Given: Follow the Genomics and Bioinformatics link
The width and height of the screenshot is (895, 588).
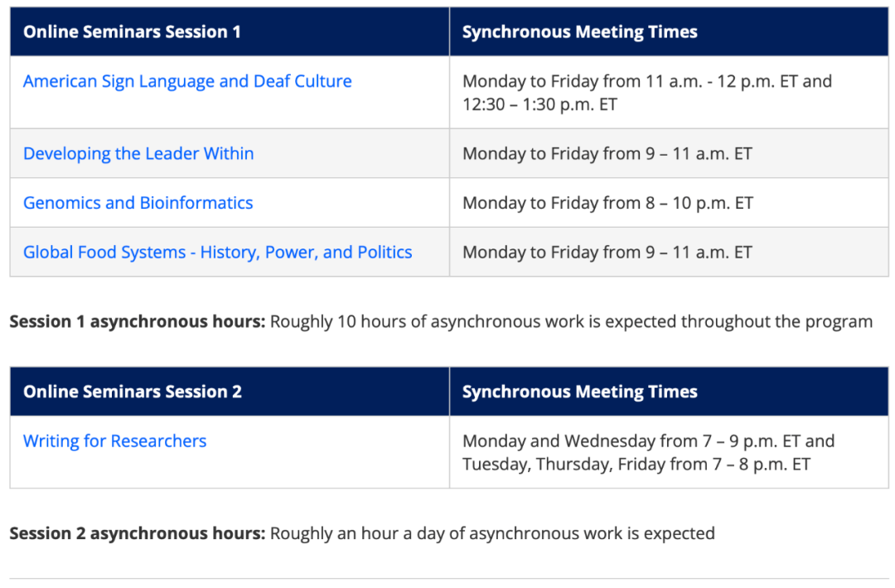Looking at the screenshot, I should (138, 203).
